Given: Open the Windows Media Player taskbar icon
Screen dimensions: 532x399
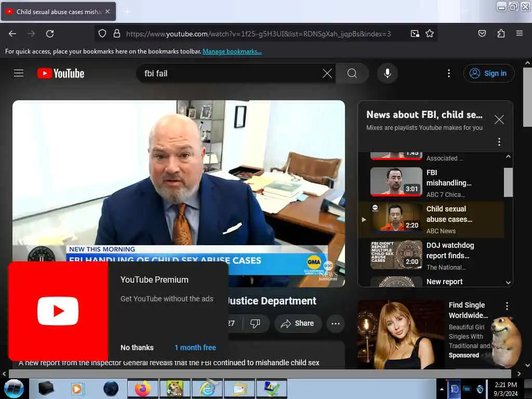Looking at the screenshot, I should 78,389.
